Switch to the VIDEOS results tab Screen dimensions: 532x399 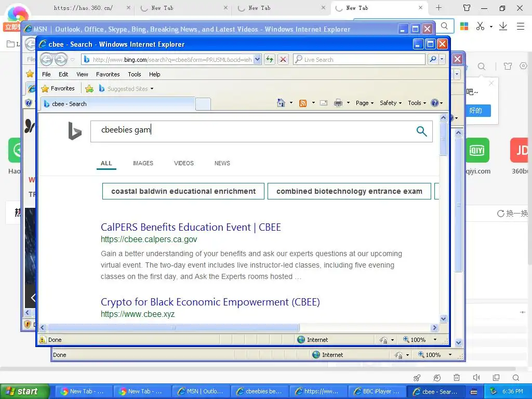(x=183, y=163)
